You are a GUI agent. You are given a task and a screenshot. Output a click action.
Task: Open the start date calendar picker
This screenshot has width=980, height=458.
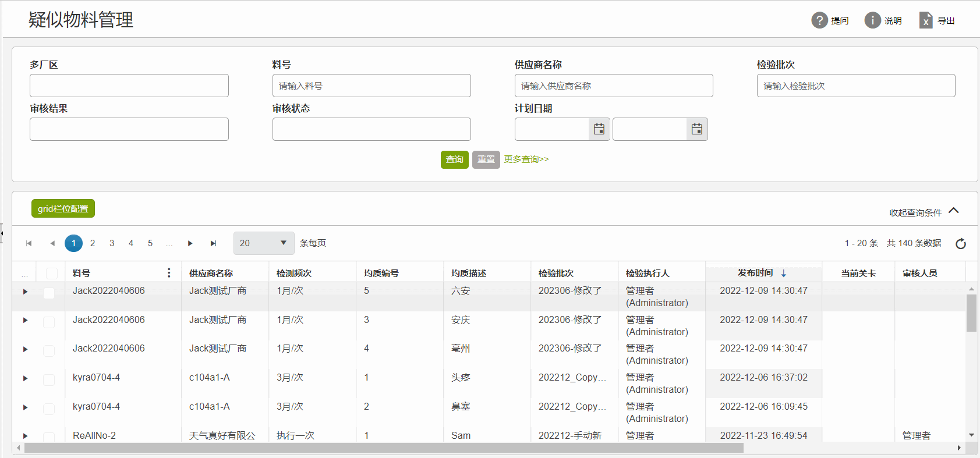click(599, 129)
